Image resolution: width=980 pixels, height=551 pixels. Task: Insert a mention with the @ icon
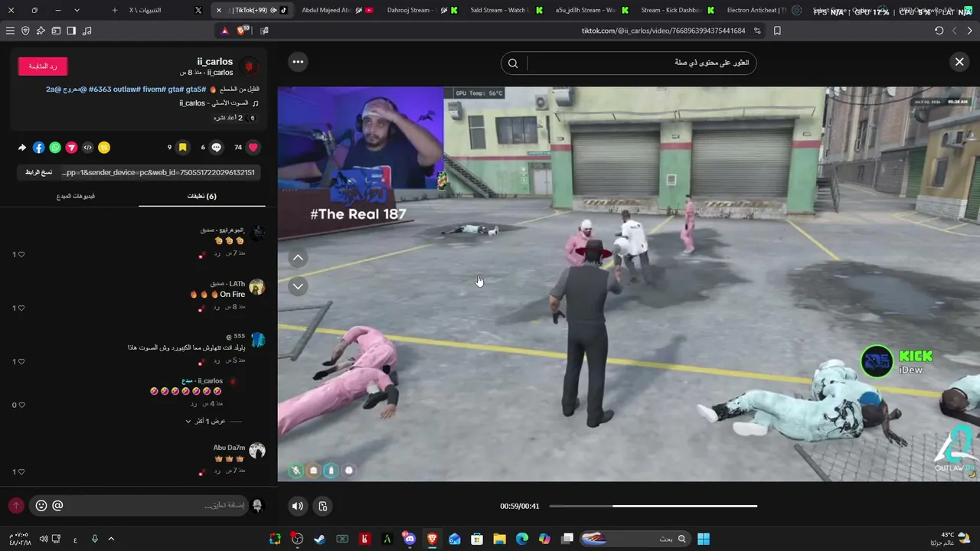point(57,506)
